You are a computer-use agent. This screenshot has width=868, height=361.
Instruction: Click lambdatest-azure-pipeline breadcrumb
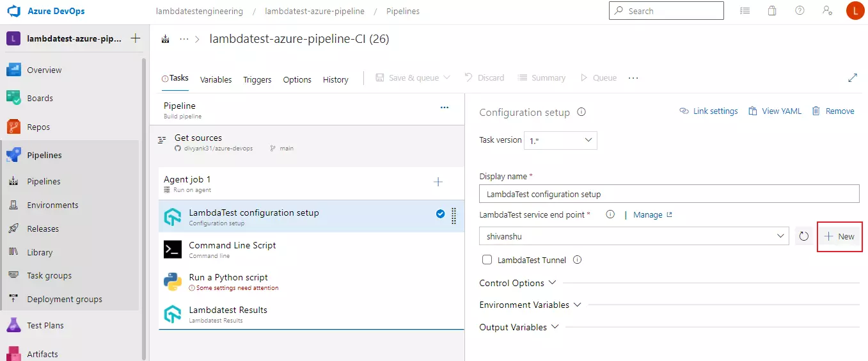314,12
